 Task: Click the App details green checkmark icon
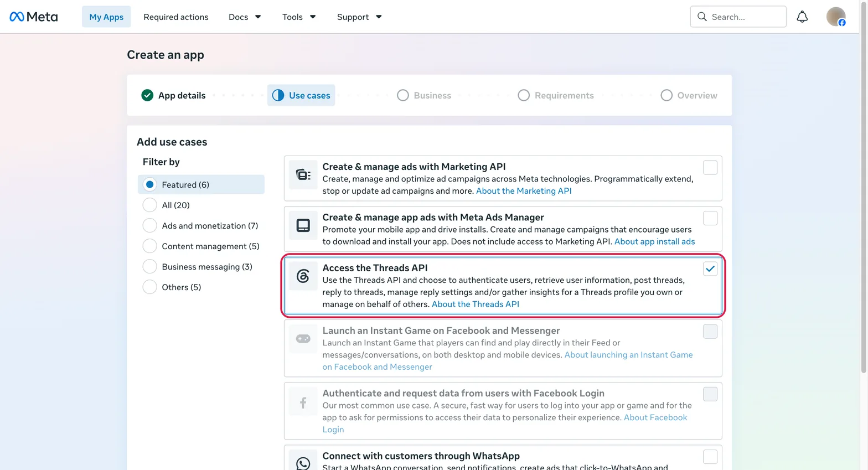pyautogui.click(x=147, y=95)
